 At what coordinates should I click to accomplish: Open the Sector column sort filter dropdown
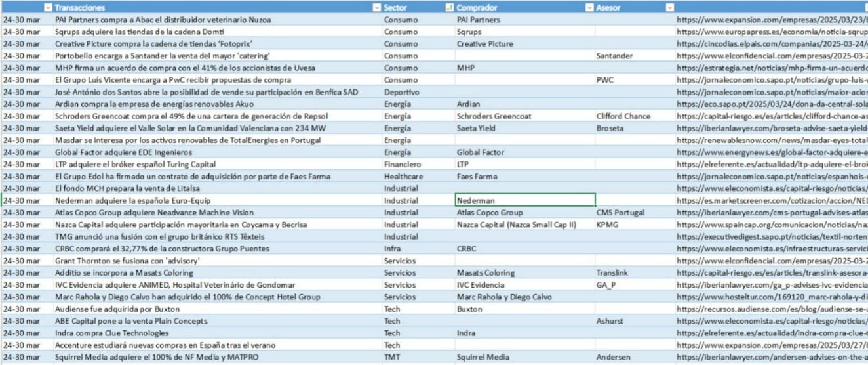point(449,7)
